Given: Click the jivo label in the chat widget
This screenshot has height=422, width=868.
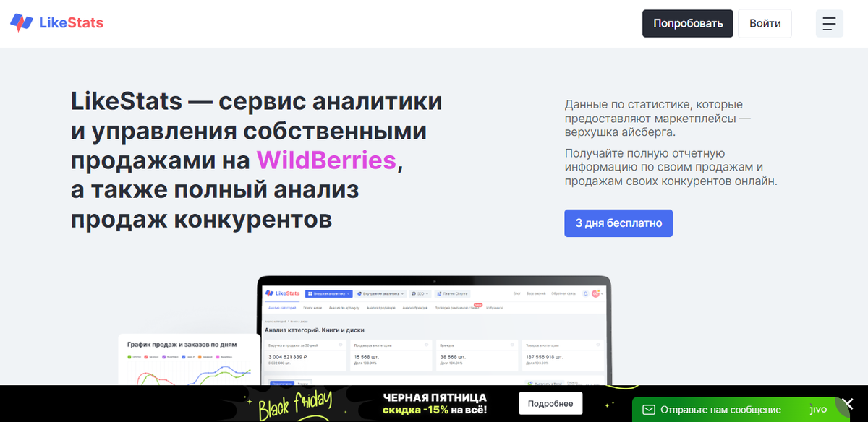Looking at the screenshot, I should tap(818, 409).
